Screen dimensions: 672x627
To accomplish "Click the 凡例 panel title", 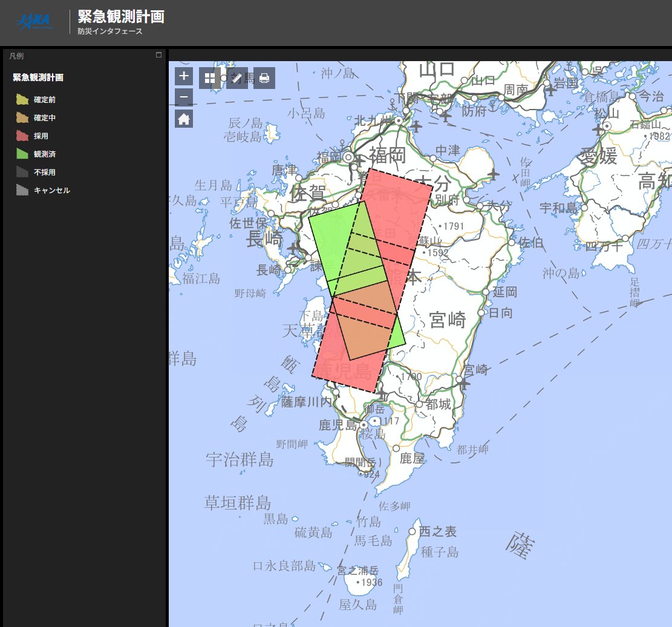I will coord(16,56).
